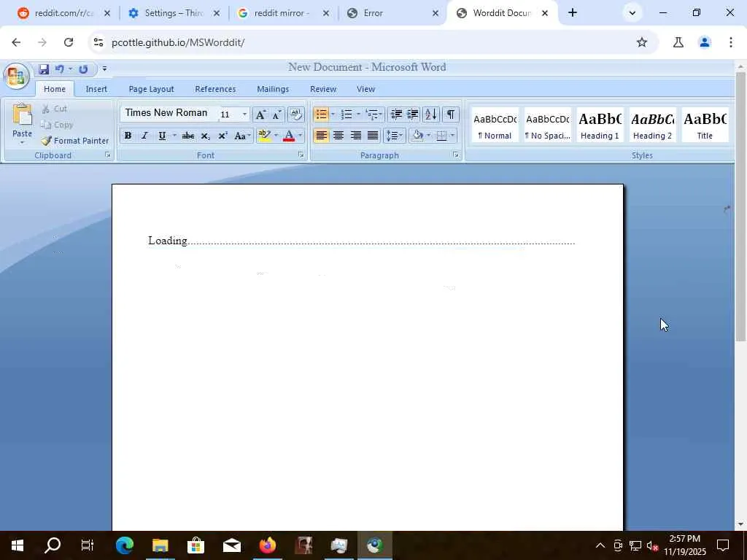Image resolution: width=747 pixels, height=560 pixels.
Task: Open Windows Start menu
Action: point(18,545)
